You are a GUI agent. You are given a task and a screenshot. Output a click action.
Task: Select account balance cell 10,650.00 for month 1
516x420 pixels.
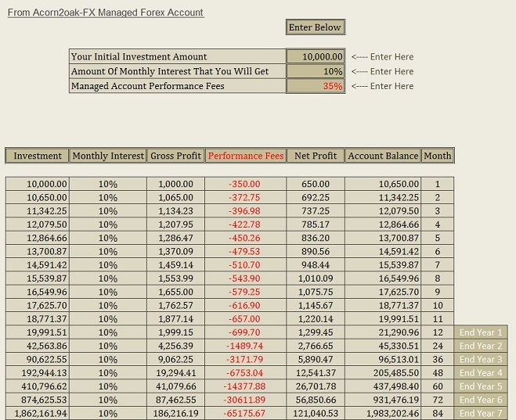383,184
